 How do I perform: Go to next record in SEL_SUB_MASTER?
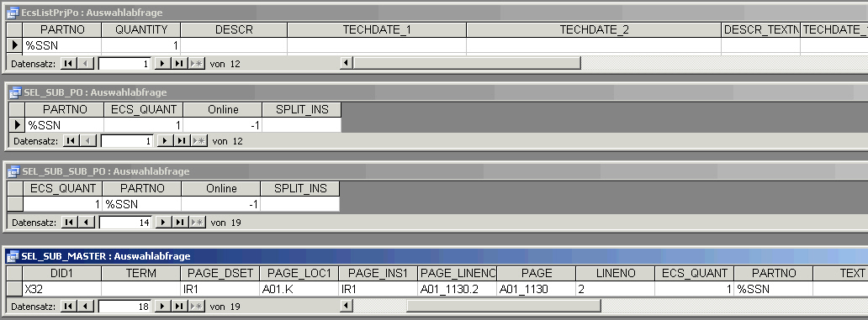162,306
